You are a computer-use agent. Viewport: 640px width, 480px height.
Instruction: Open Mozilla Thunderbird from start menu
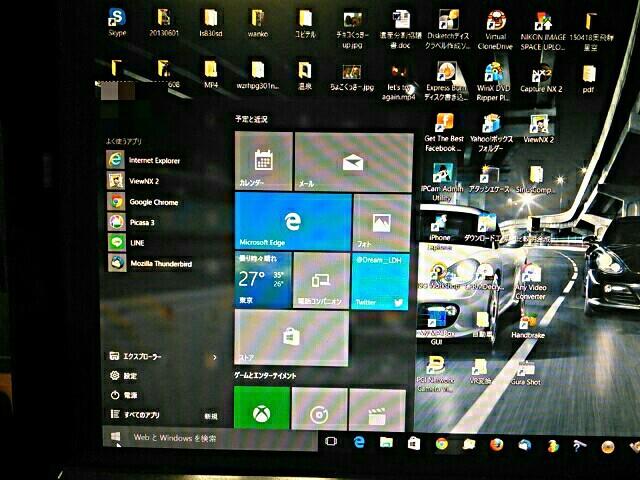tap(150, 263)
